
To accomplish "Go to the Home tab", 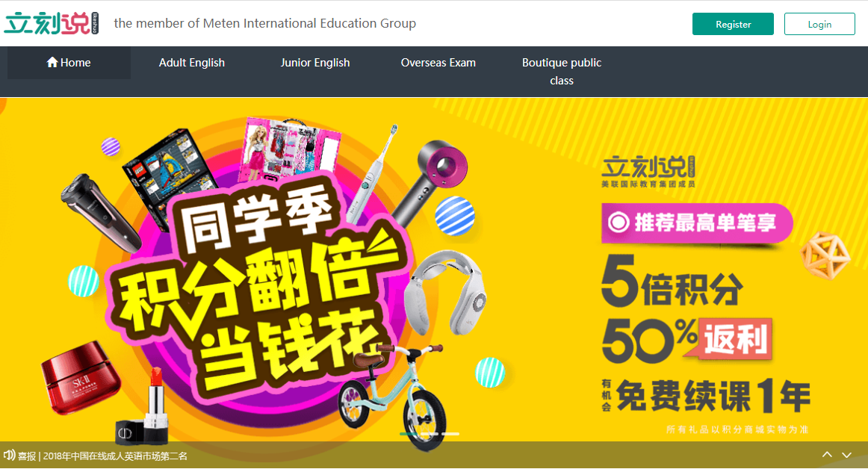I will 69,63.
